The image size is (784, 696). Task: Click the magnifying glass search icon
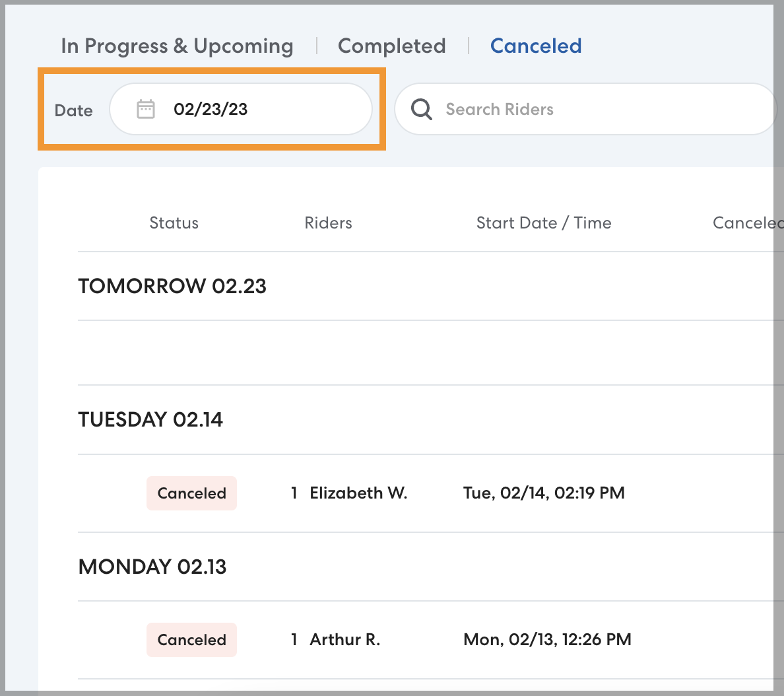tap(421, 109)
